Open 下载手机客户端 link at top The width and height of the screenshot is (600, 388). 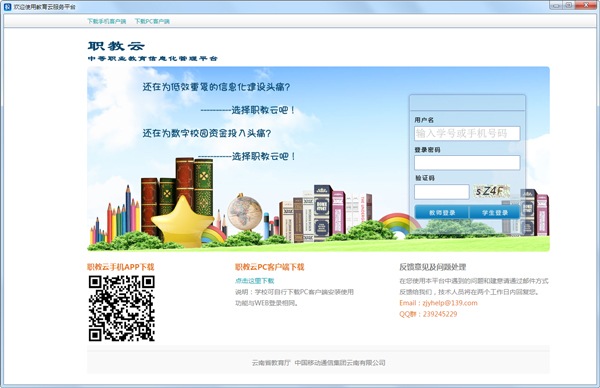coord(106,21)
